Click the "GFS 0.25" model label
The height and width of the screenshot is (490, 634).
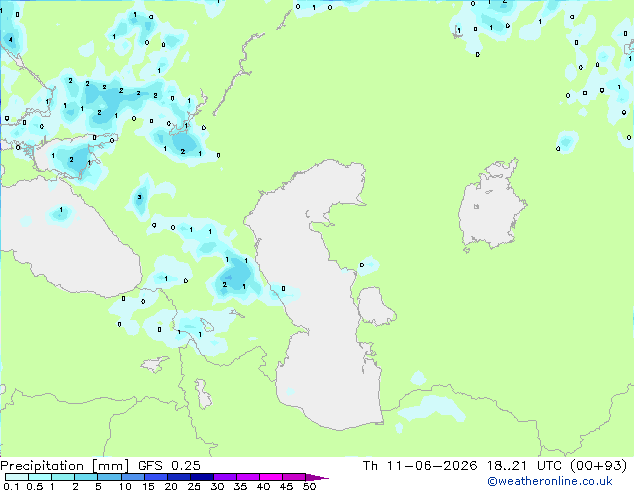pyautogui.click(x=169, y=466)
